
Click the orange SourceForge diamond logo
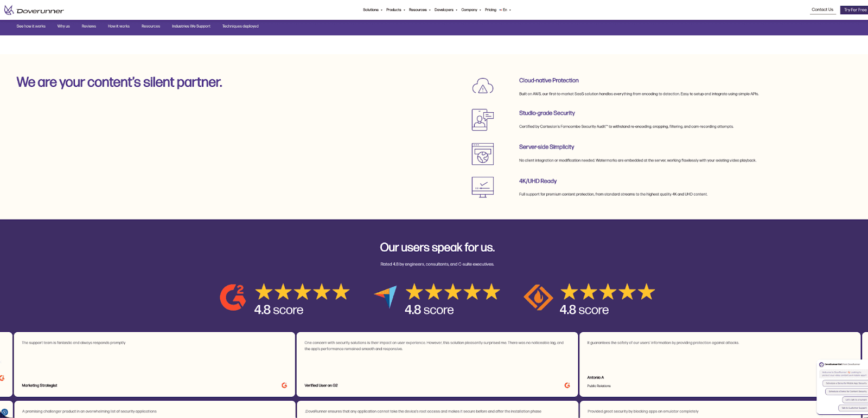click(x=538, y=297)
